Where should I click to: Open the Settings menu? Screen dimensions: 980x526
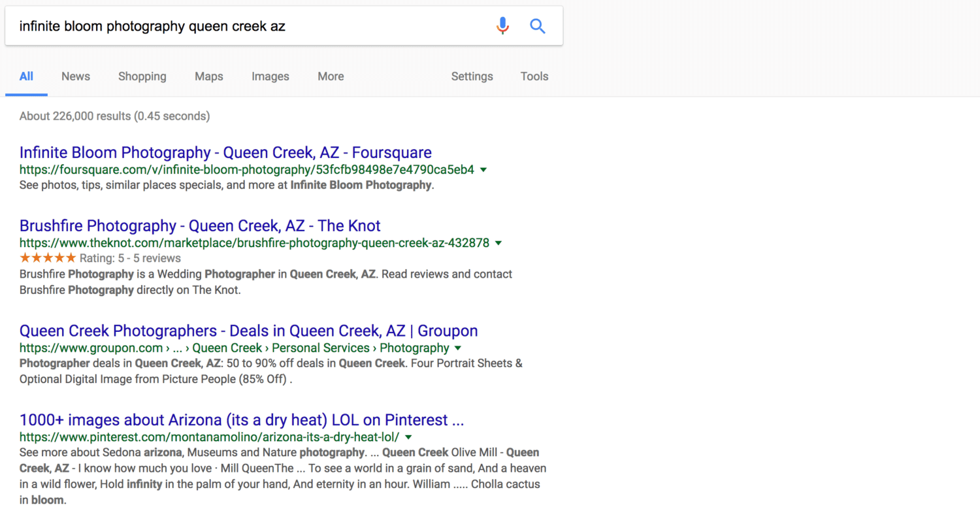472,76
